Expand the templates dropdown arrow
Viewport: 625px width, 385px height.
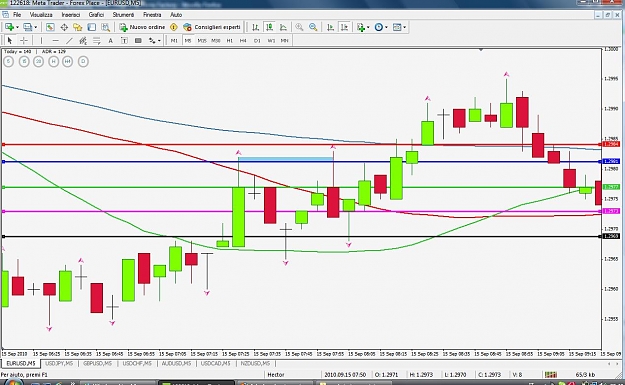(404, 27)
